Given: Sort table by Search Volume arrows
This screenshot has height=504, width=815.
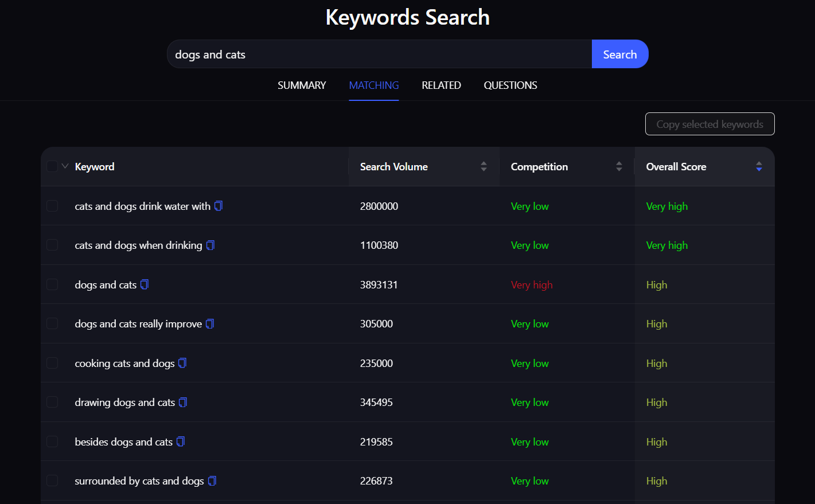Looking at the screenshot, I should point(483,166).
